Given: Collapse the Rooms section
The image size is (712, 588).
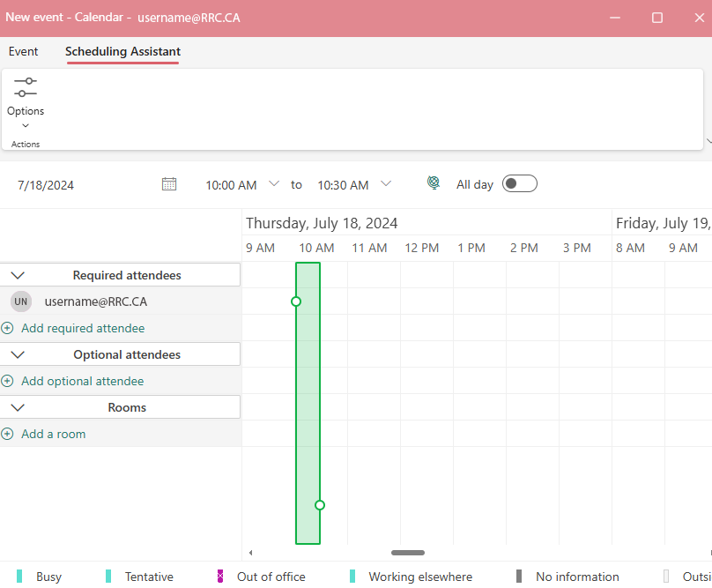Looking at the screenshot, I should click(x=18, y=407).
